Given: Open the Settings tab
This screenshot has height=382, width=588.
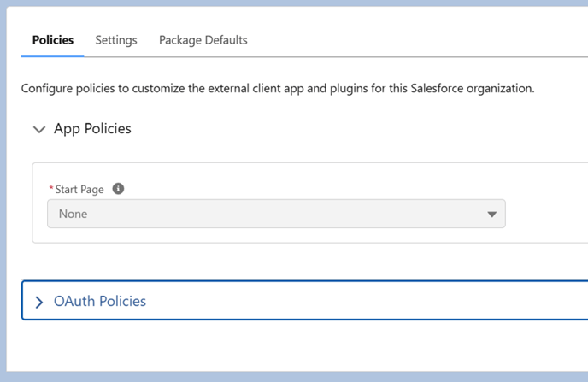Looking at the screenshot, I should tap(116, 40).
